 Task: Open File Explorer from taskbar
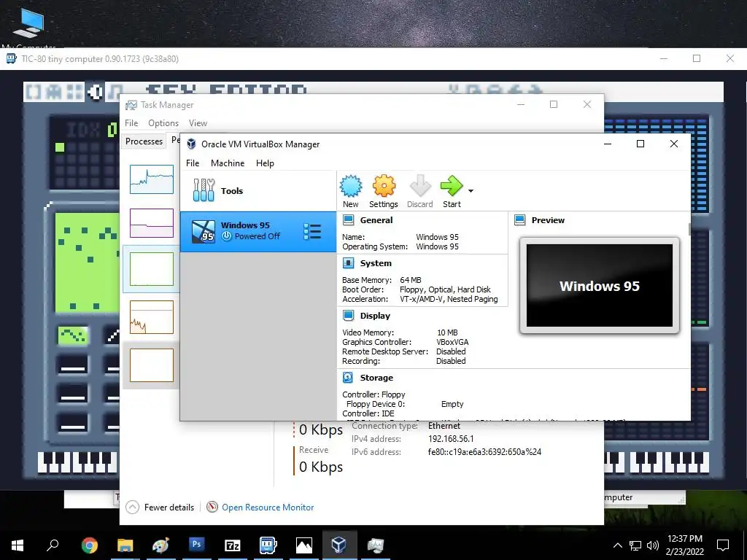click(125, 545)
